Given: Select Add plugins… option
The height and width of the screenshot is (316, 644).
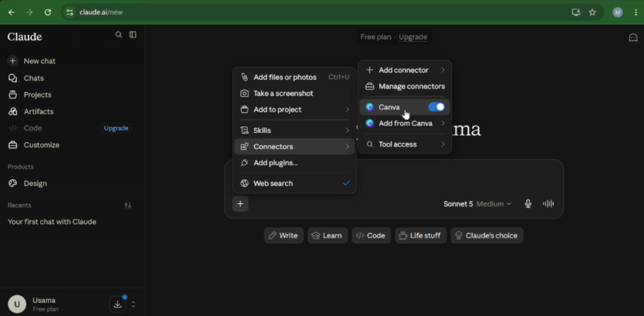Looking at the screenshot, I should (294, 163).
